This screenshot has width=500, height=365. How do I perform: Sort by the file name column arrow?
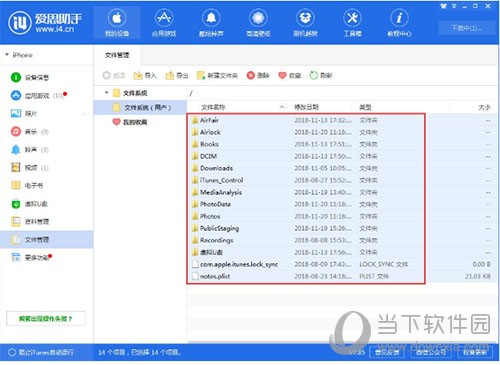click(x=282, y=107)
